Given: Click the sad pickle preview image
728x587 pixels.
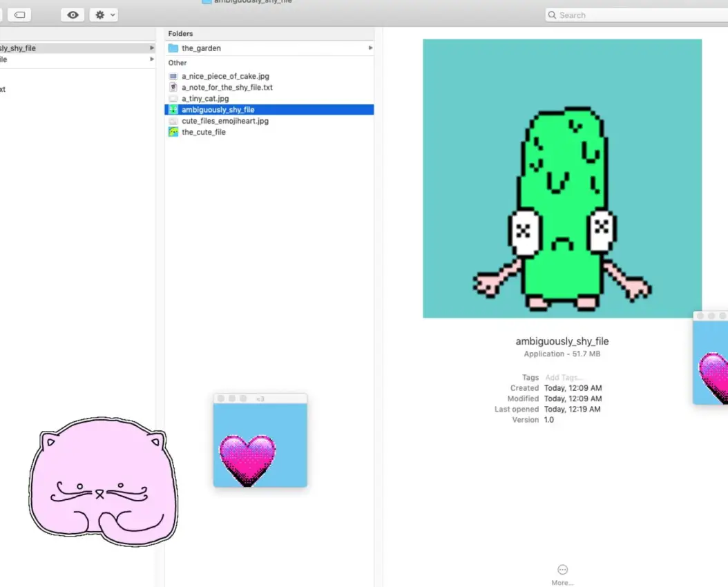Looking at the screenshot, I should coord(562,177).
